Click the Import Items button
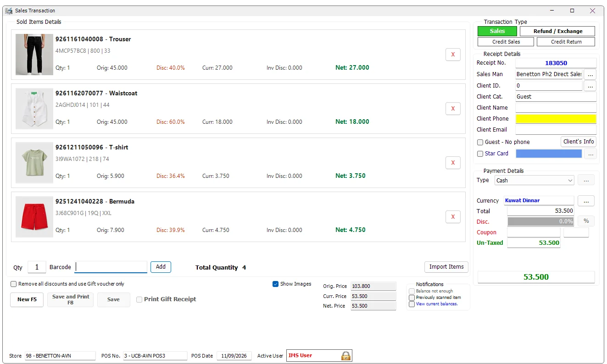 (446, 267)
